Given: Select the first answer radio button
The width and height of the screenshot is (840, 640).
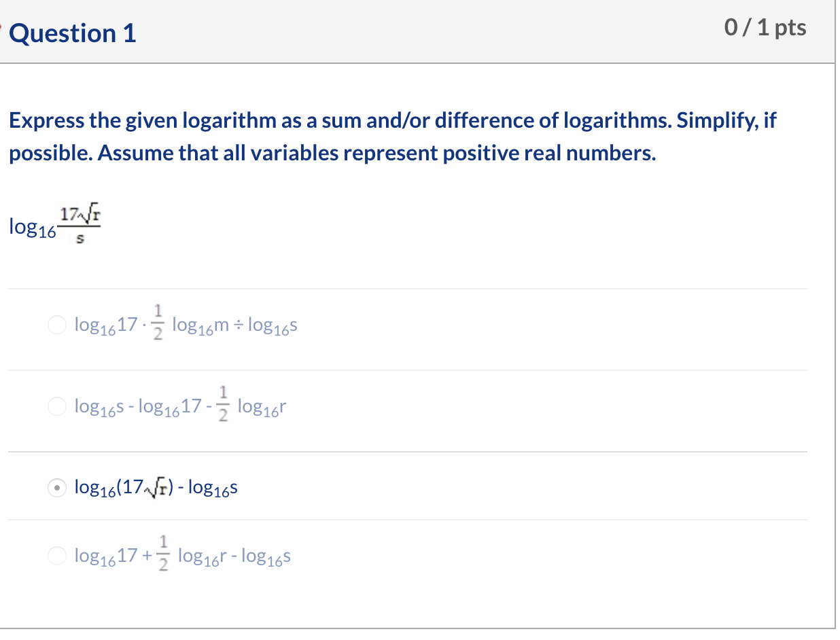Looking at the screenshot, I should click(57, 325).
